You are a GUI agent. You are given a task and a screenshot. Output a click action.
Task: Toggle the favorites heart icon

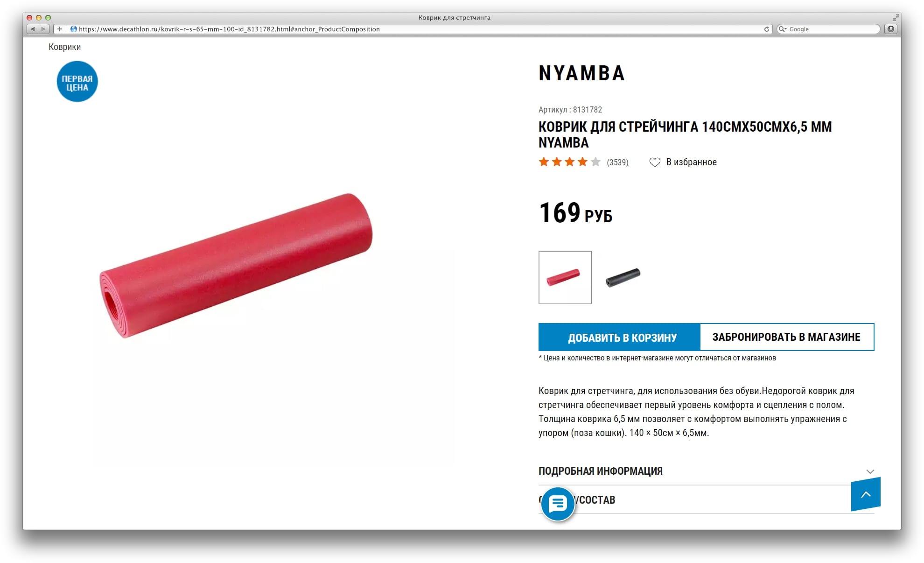[655, 162]
